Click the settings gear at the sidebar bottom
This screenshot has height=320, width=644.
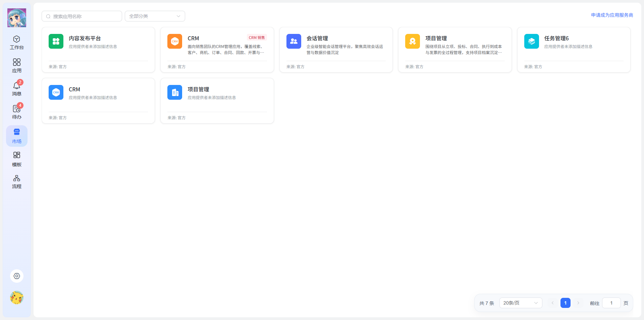(x=17, y=276)
